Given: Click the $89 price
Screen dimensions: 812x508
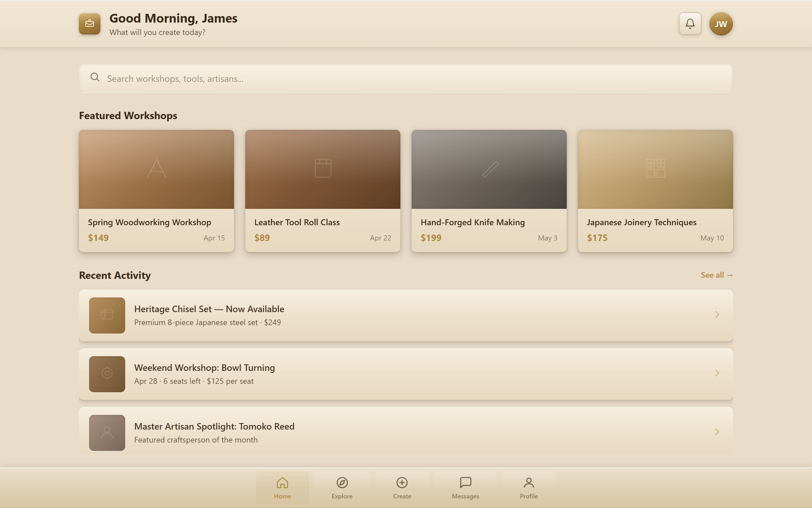Looking at the screenshot, I should (262, 238).
